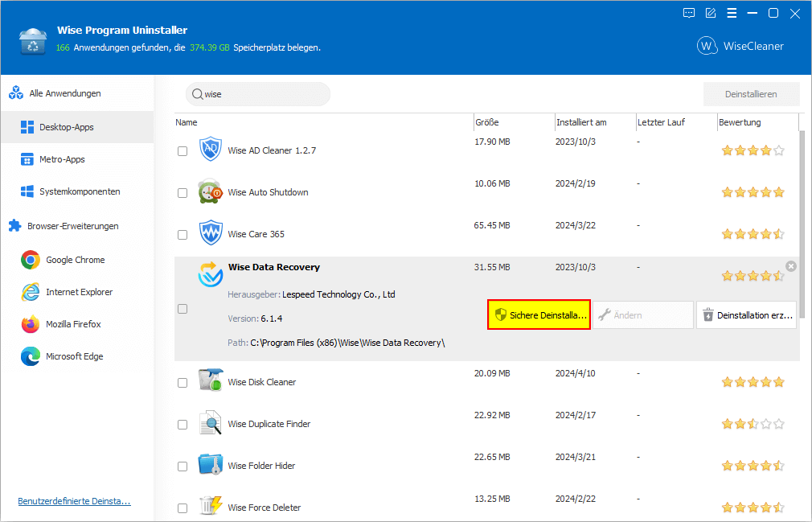Click the search field containing 'wise'
The image size is (812, 522).
pyautogui.click(x=258, y=94)
